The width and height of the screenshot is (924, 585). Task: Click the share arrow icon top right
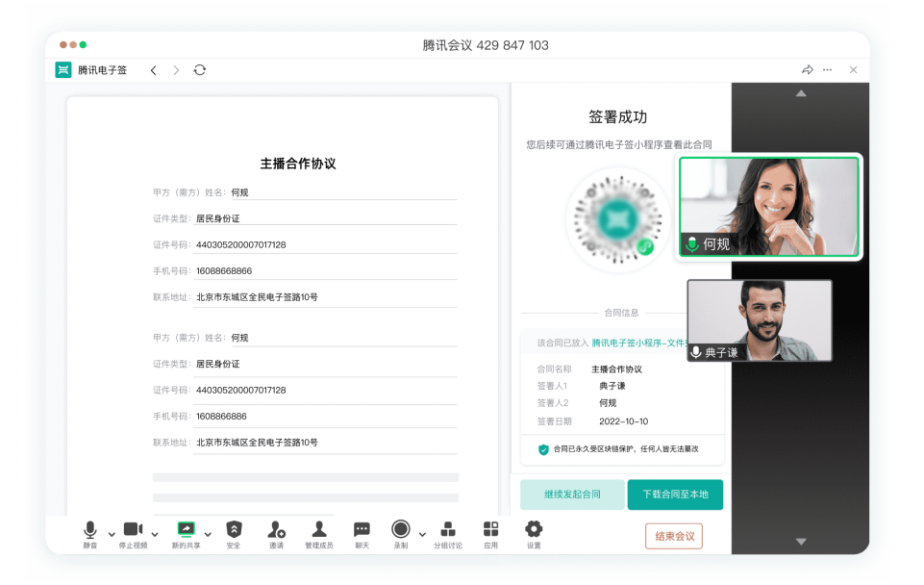pos(808,70)
